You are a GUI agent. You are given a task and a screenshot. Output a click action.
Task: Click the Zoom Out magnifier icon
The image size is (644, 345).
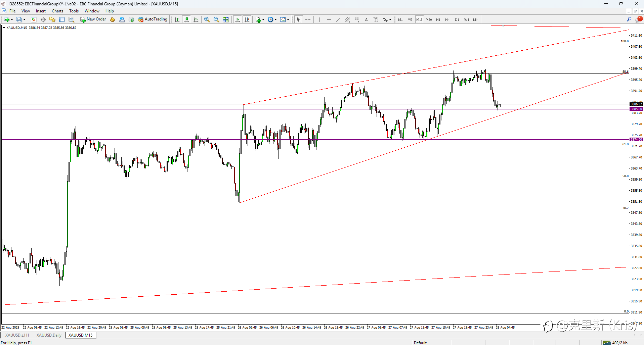point(216,19)
